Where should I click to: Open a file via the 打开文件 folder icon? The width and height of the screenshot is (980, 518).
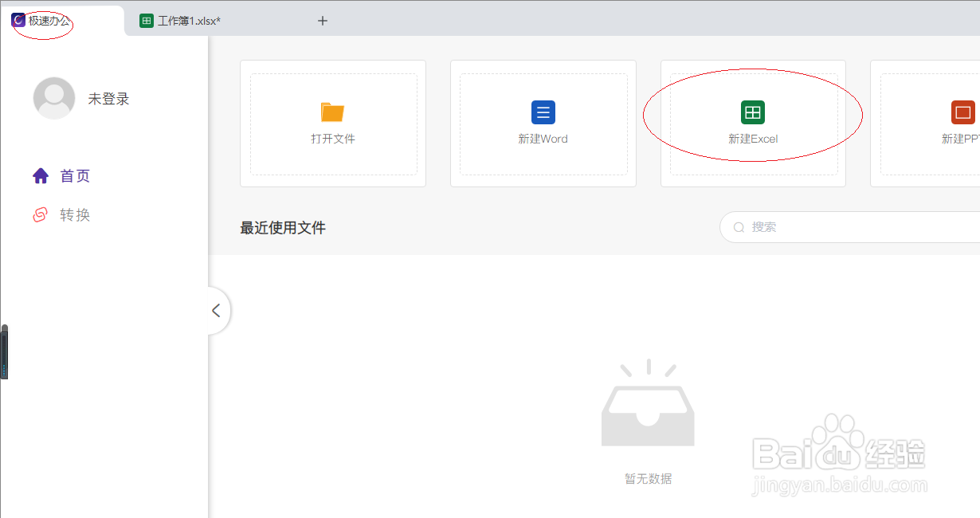click(332, 112)
